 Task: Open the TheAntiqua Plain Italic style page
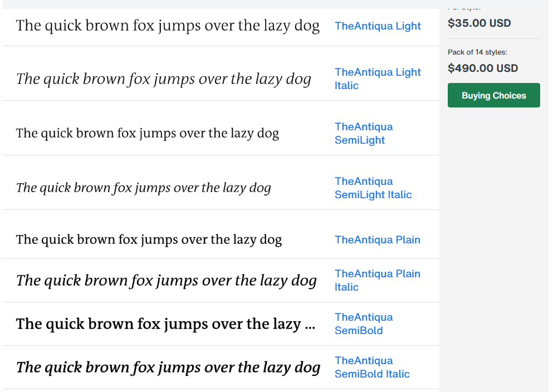(x=378, y=280)
